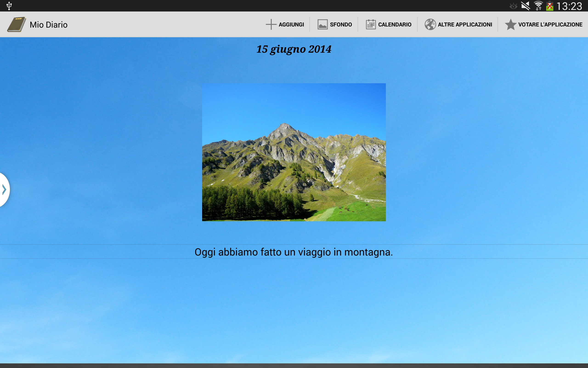Open the AGGIUNGI label in action bar
The height and width of the screenshot is (368, 588).
point(291,25)
